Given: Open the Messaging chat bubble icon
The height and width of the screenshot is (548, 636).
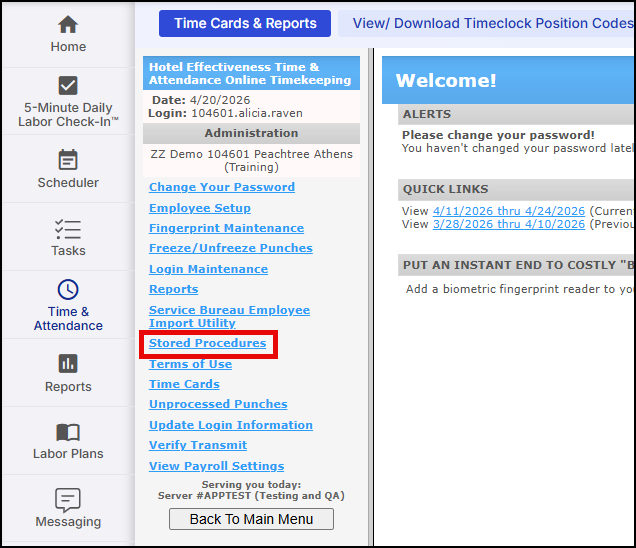Looking at the screenshot, I should pos(68,499).
